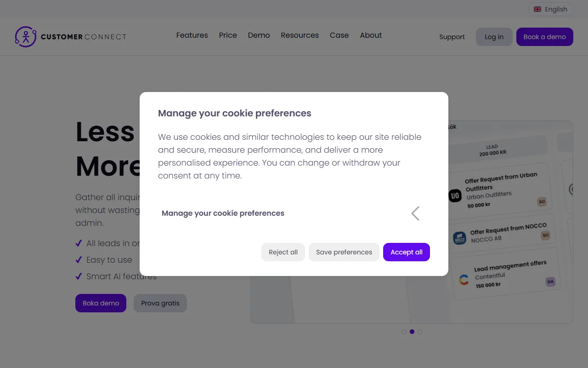Screen dimensions: 588x368
Task: Select the first carousel dot
Action: (404, 332)
